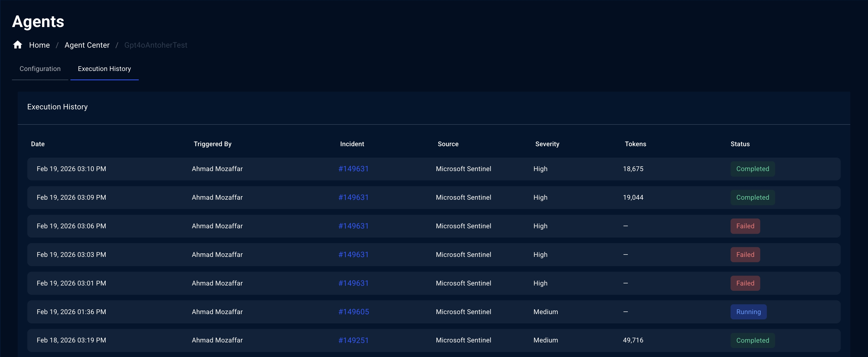
Task: Select the Feb 18, 2026 03:19 PM row
Action: (71, 341)
